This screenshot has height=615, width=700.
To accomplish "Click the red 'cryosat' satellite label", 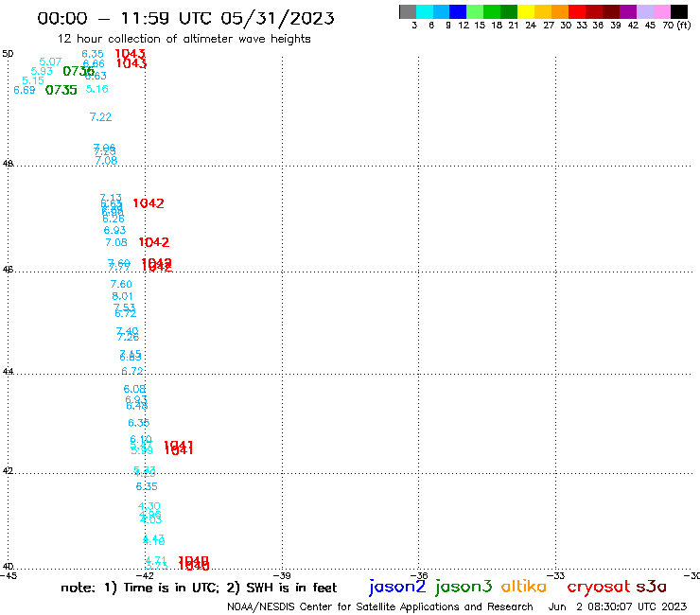I will (x=599, y=588).
